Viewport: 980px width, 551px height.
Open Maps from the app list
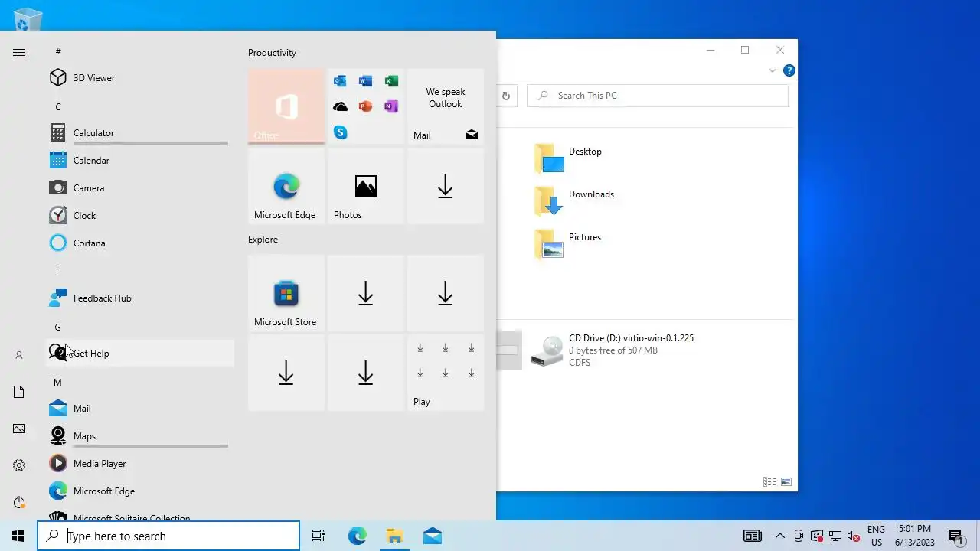click(x=139, y=436)
